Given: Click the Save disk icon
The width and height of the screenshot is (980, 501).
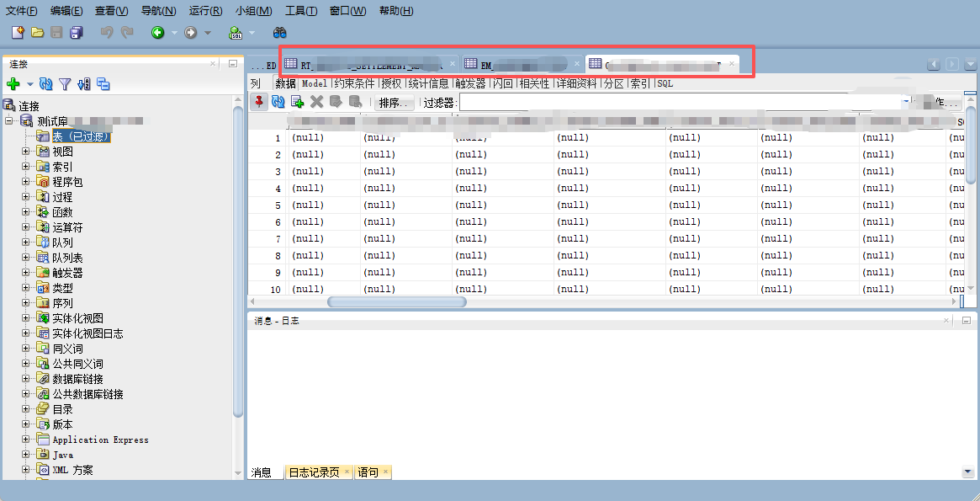Looking at the screenshot, I should (x=57, y=33).
